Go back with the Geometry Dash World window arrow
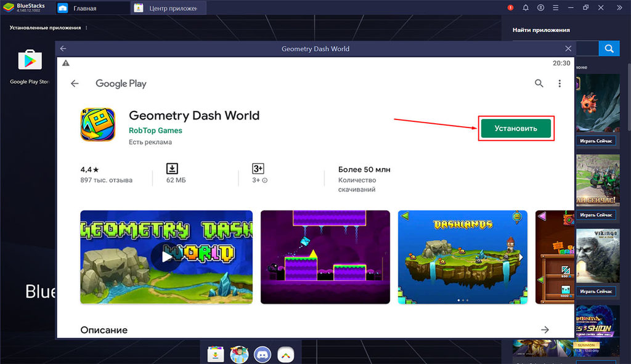 tap(63, 49)
